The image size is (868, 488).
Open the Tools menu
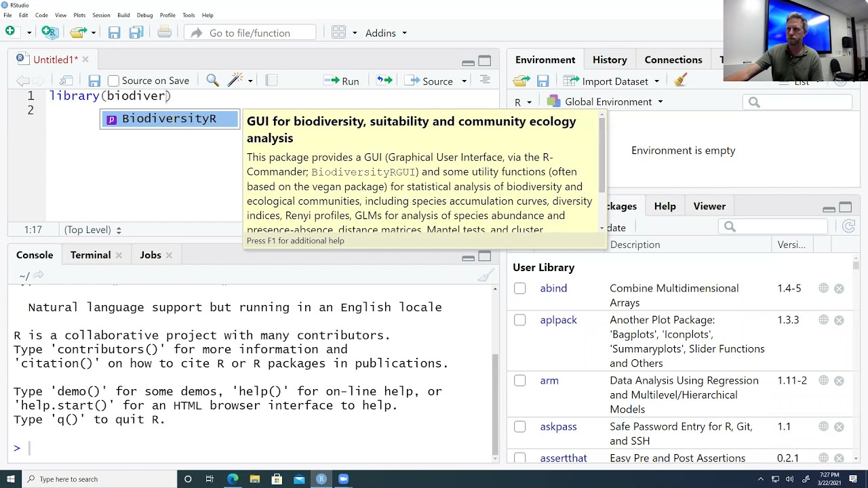pyautogui.click(x=189, y=15)
